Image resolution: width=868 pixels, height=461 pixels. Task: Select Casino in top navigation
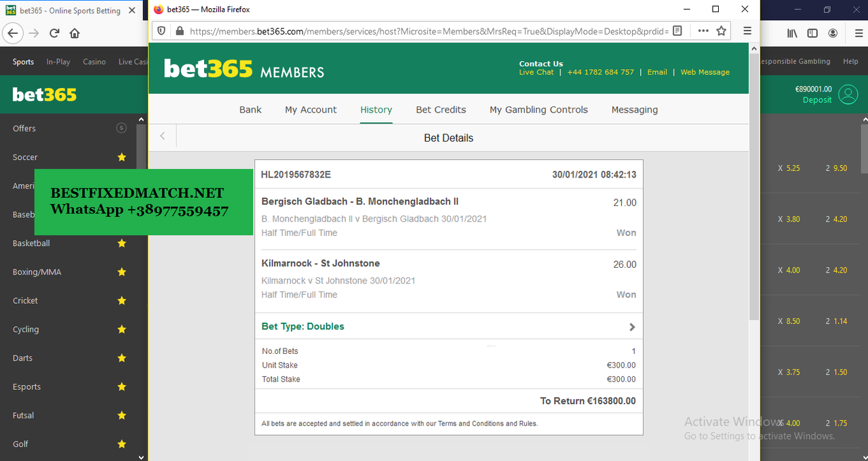[x=94, y=62]
